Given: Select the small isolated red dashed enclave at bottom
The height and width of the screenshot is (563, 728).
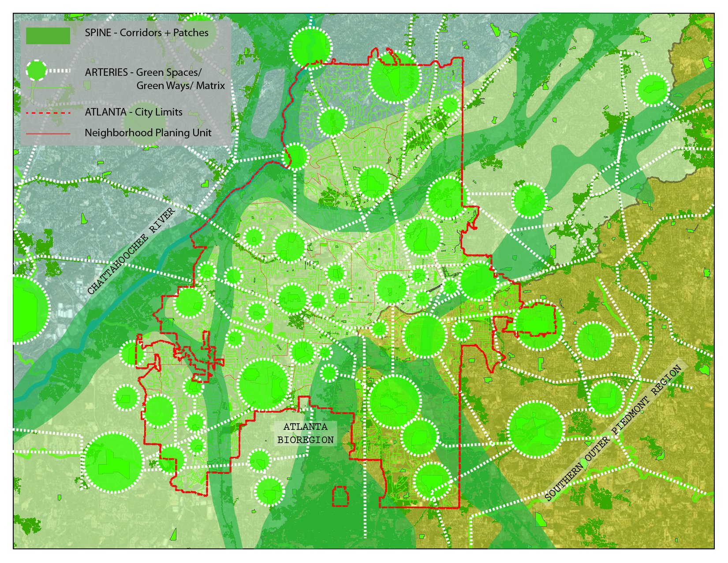Looking at the screenshot, I should point(340,496).
